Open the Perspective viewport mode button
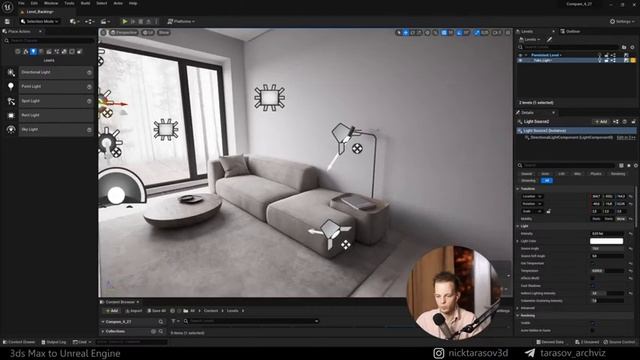 (x=124, y=32)
